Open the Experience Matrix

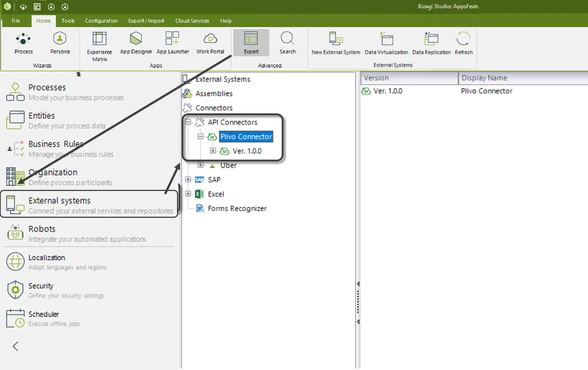coord(99,46)
